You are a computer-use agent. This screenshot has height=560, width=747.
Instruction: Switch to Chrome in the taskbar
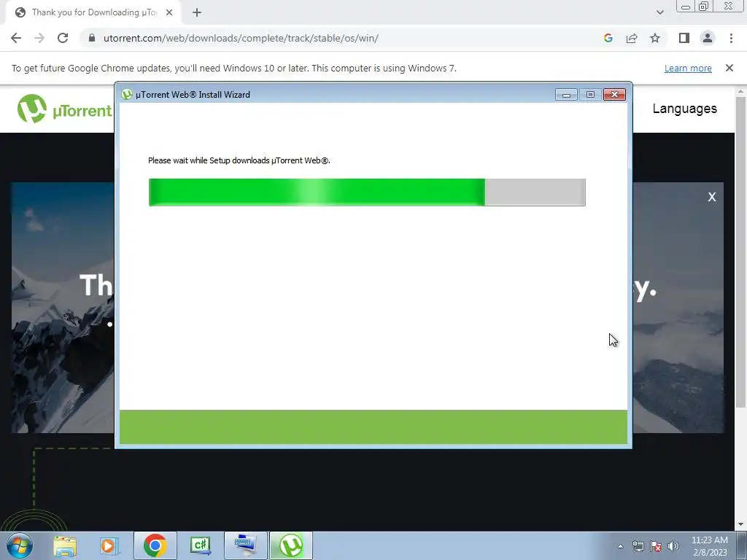pyautogui.click(x=155, y=545)
